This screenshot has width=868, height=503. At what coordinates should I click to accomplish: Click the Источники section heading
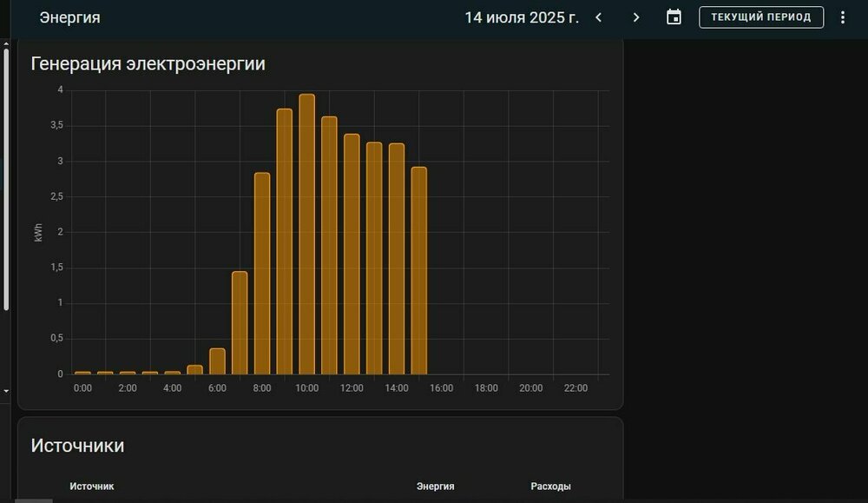point(77,446)
